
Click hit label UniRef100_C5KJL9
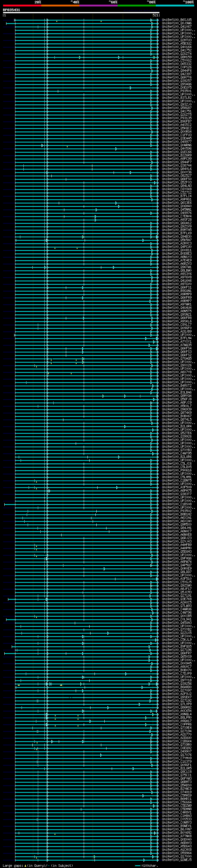click(177, 640)
